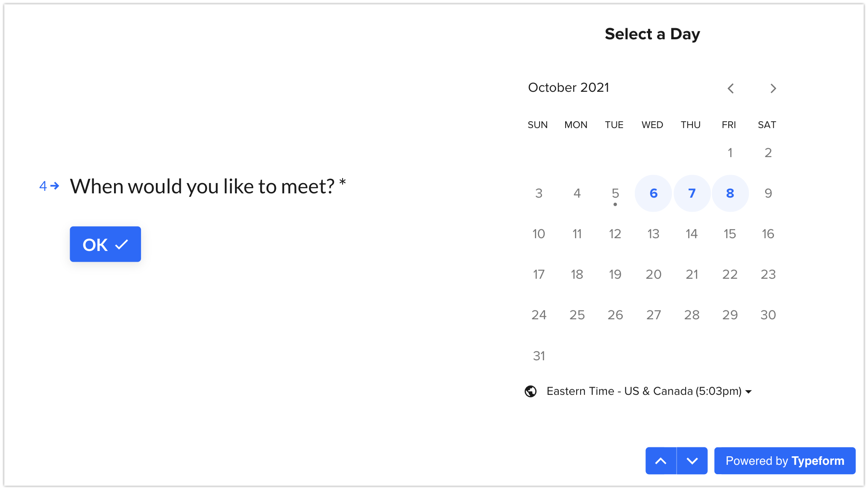This screenshot has height=490, width=868.
Task: Click date 1 in the calendar
Action: 730,153
